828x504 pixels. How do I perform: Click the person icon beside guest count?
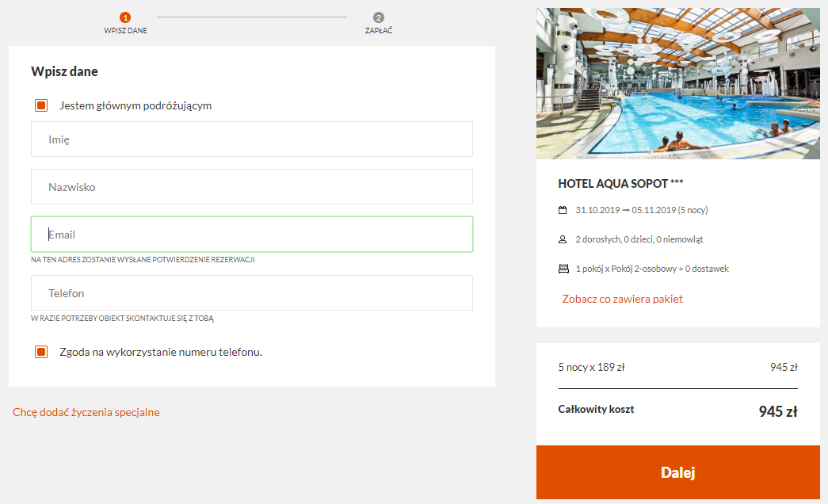click(563, 239)
